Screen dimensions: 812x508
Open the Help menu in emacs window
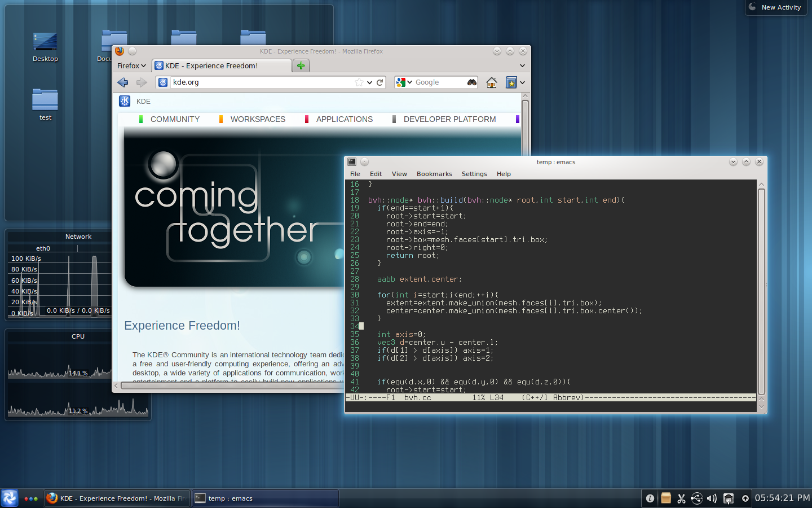[x=504, y=174]
